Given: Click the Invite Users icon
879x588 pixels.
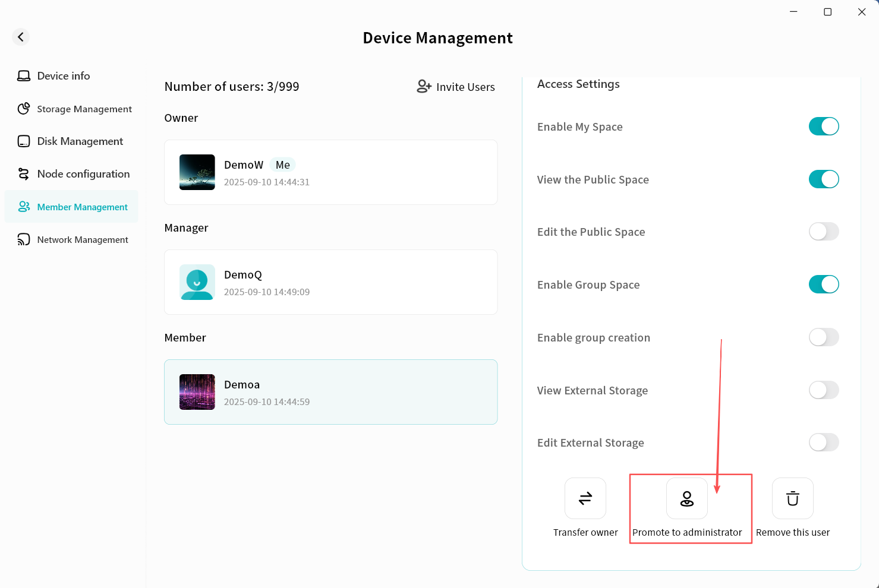Looking at the screenshot, I should [x=424, y=87].
